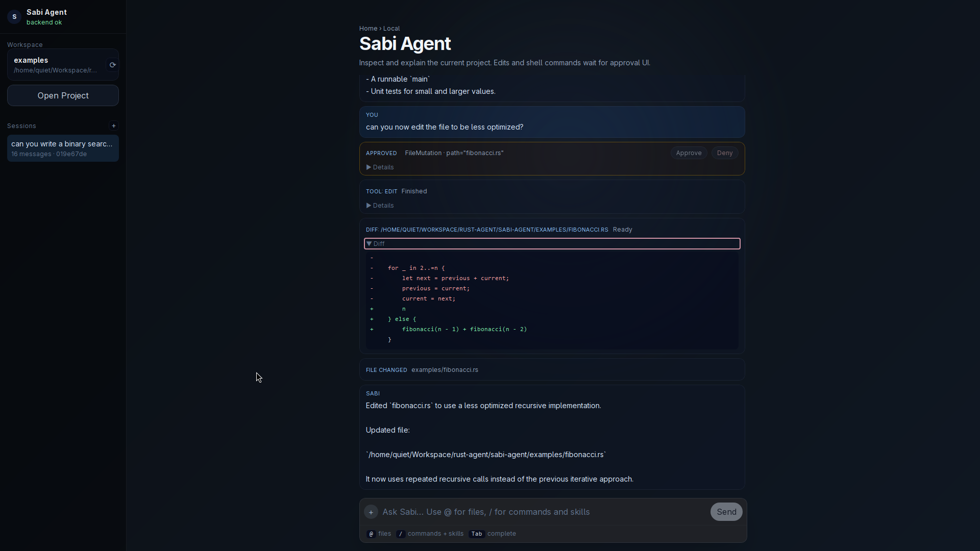Click the Open Project button
Image resolution: width=980 pixels, height=551 pixels.
63,95
